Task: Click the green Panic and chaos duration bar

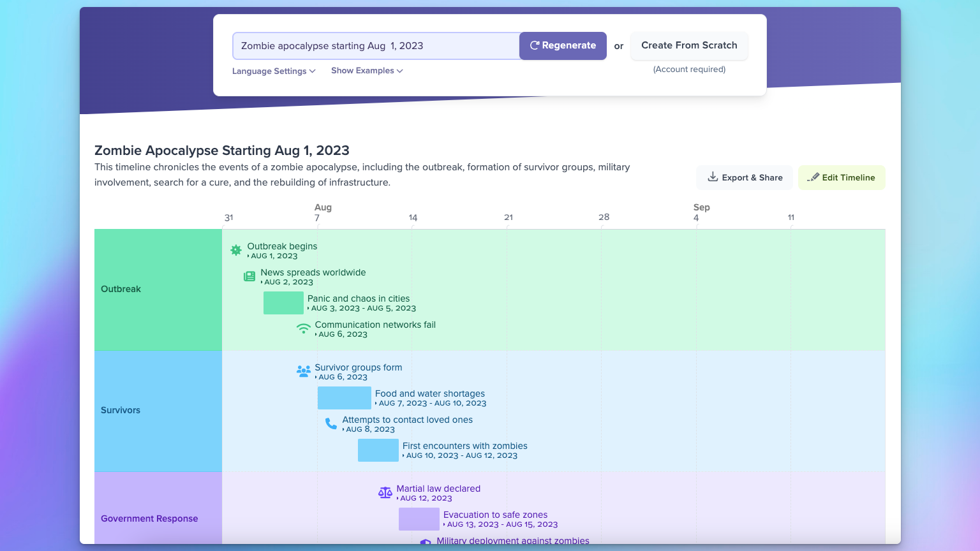Action: point(283,303)
